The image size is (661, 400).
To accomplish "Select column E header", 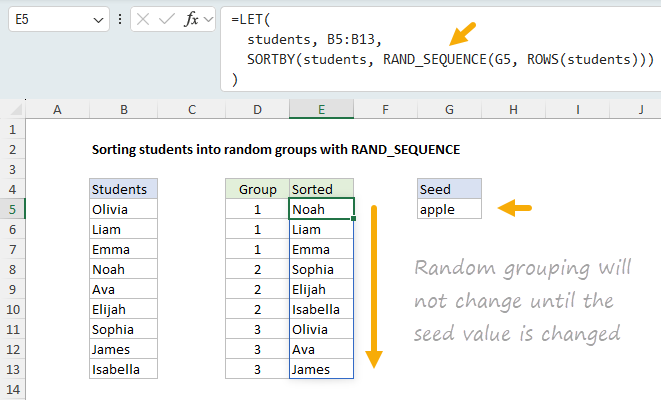I will click(321, 110).
